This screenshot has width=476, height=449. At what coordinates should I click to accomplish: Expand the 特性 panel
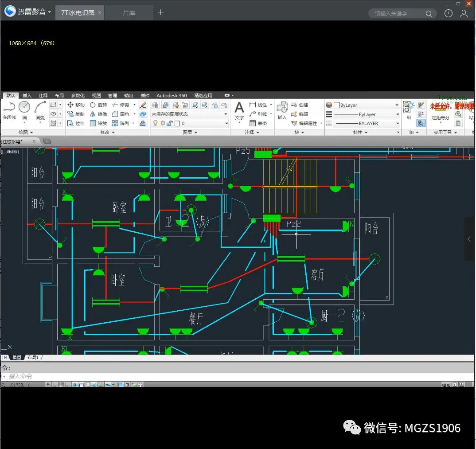click(x=360, y=133)
